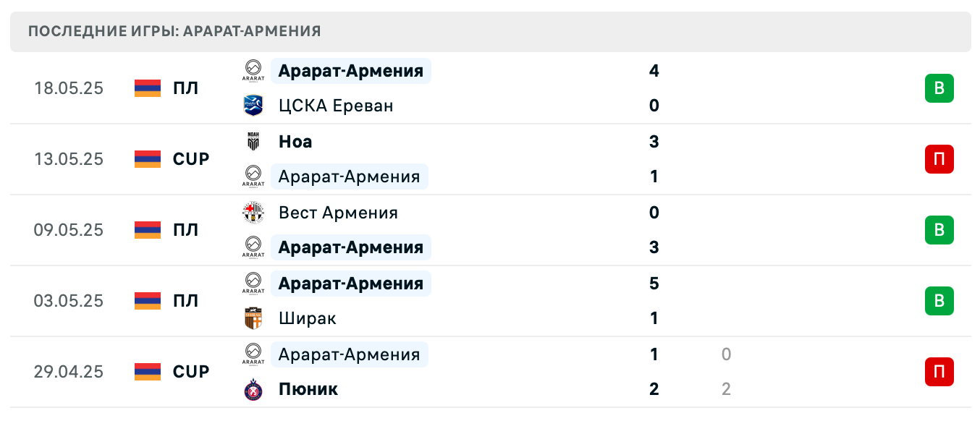The height and width of the screenshot is (421, 980).
Task: Click the Armenian flag next to 18.05.25
Action: (146, 88)
